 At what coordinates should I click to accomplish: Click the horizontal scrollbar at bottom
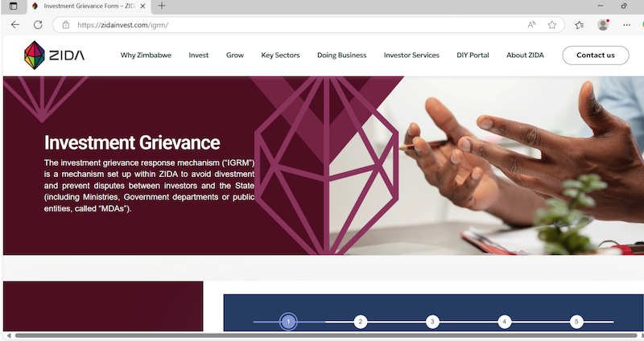click(326, 335)
